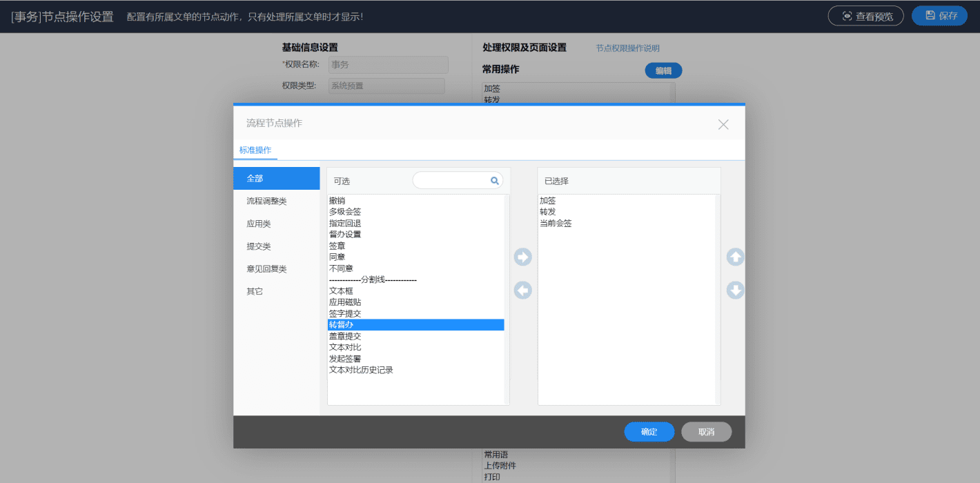The height and width of the screenshot is (483, 980).
Task: Confirm with the 确定 button
Action: coord(649,432)
